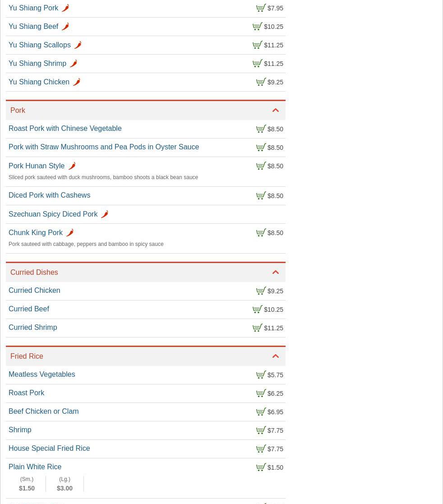443x504 pixels.
Task: Collapse the Curried Dishes section arrow
Action: click(x=276, y=273)
